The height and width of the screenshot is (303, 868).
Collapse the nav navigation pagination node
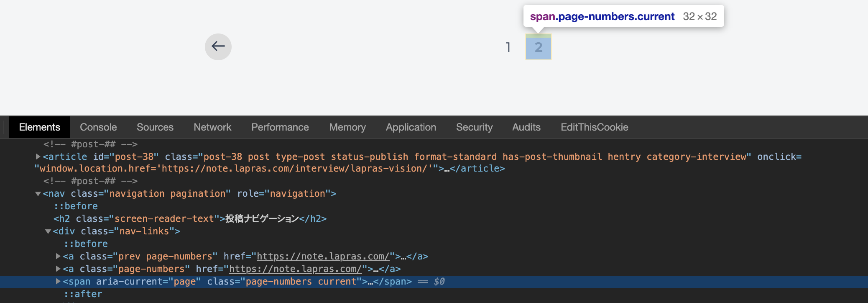click(38, 194)
